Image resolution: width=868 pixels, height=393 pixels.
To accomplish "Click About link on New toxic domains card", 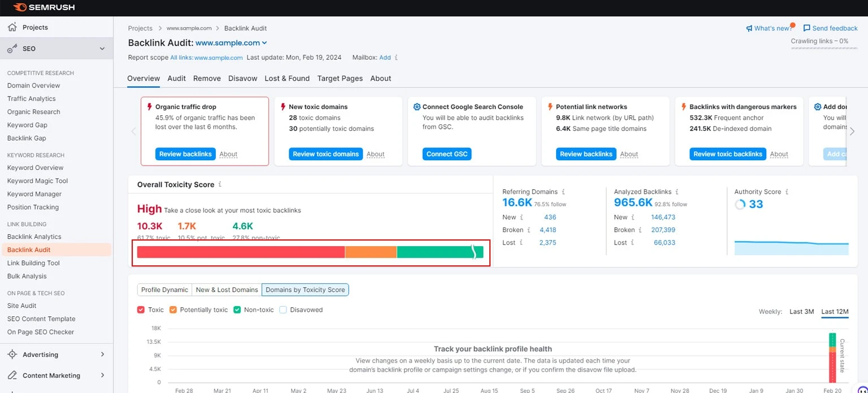I will coord(375,154).
